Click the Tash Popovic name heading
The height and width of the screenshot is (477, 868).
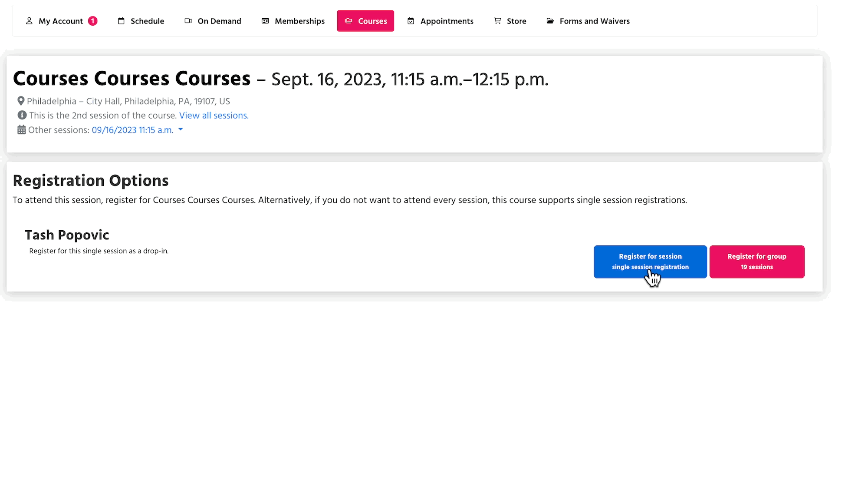click(67, 235)
